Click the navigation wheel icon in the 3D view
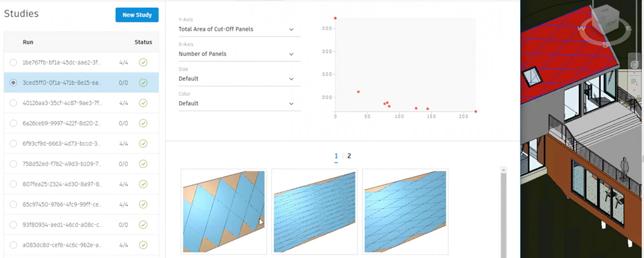 (635, 64)
